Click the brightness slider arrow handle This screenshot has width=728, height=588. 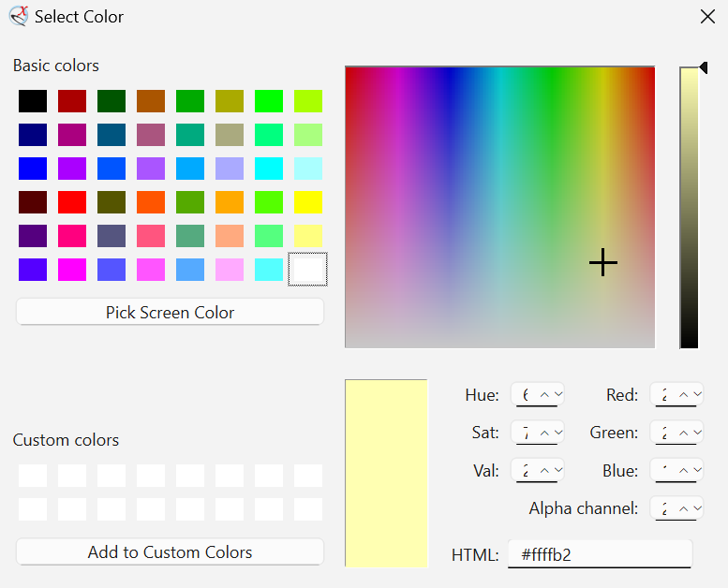click(703, 67)
